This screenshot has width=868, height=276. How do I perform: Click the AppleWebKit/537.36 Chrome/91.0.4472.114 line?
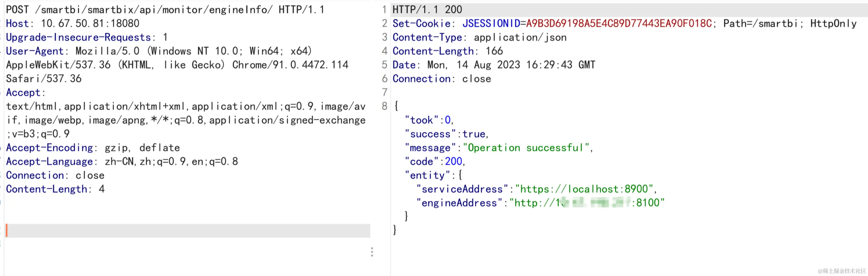pyautogui.click(x=177, y=65)
